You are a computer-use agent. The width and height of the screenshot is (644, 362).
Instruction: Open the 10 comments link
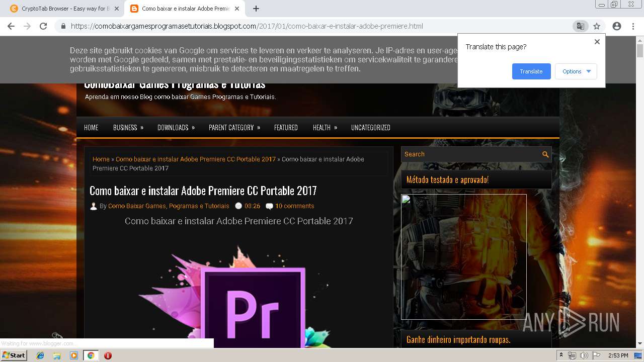click(x=294, y=206)
